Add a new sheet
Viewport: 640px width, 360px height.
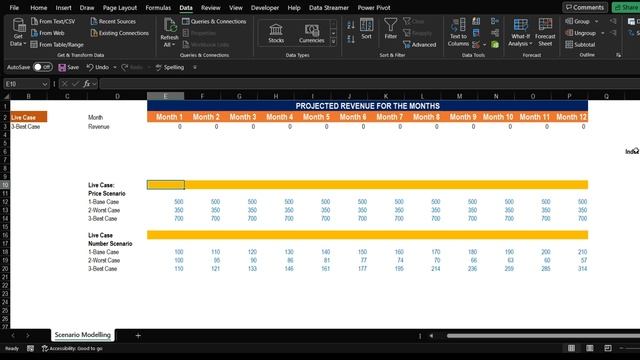tap(138, 336)
